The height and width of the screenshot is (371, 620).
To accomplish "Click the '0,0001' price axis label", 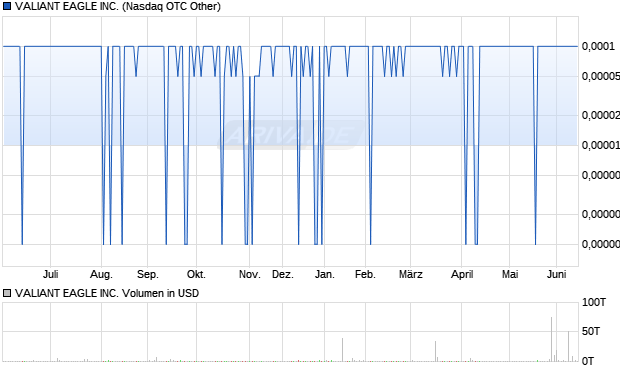I will click(598, 46).
